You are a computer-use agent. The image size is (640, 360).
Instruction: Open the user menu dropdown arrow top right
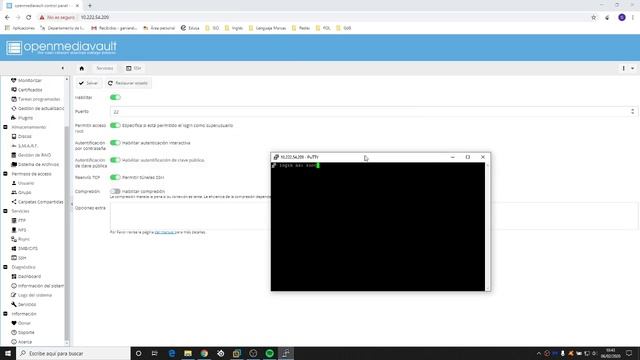click(633, 68)
